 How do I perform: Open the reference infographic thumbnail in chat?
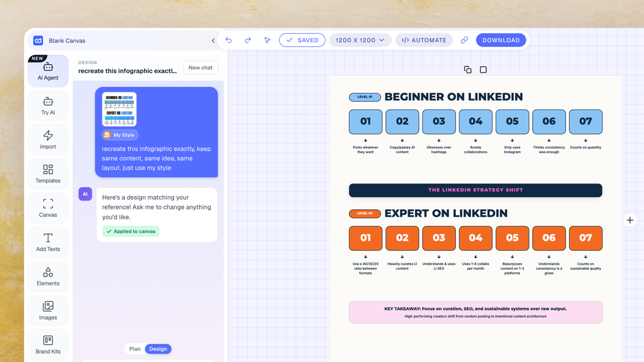click(x=119, y=109)
